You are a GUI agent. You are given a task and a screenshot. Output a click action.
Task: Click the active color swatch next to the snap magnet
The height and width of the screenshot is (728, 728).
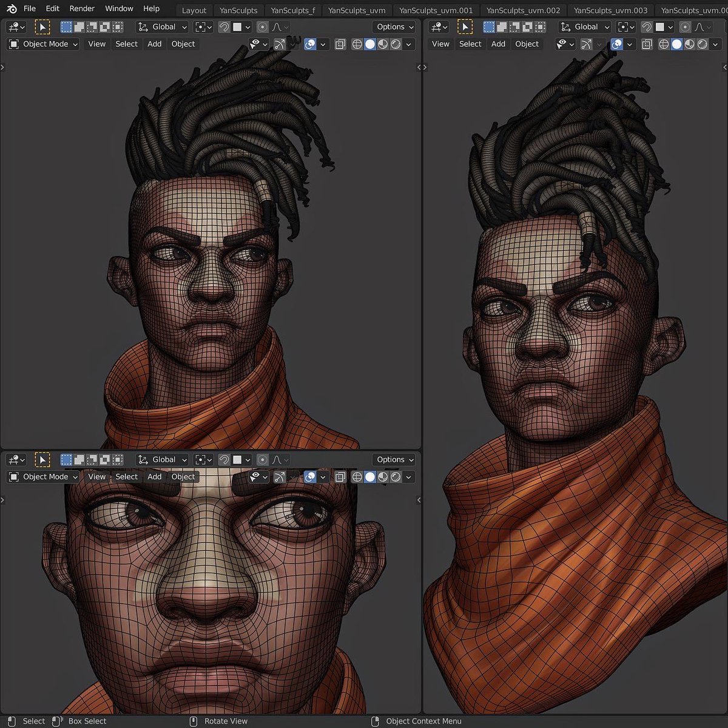point(238,27)
